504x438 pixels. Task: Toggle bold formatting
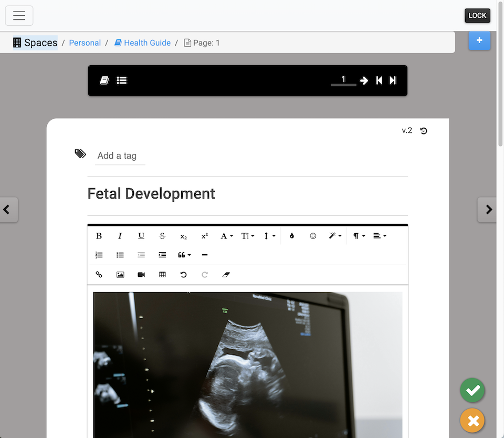(x=99, y=236)
